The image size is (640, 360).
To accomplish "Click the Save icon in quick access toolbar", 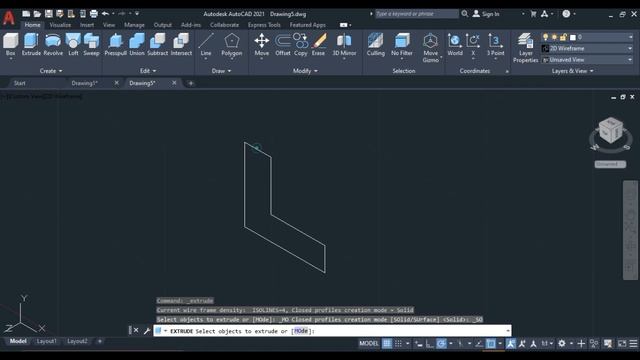I will (x=49, y=13).
